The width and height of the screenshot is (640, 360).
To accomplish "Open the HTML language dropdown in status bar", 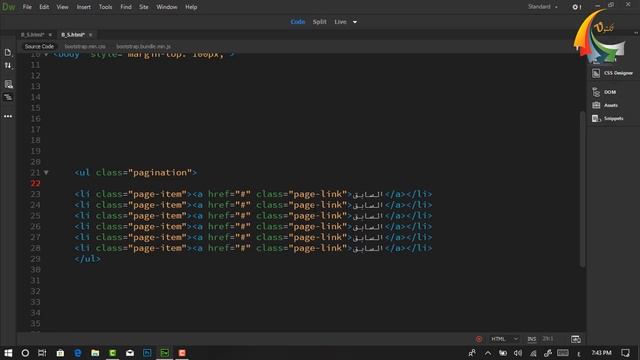I will (504, 339).
